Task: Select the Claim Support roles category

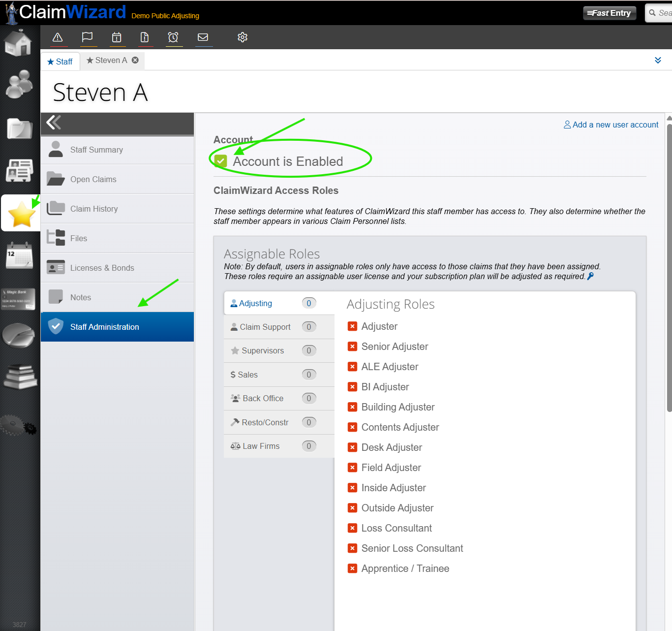Action: click(279, 327)
